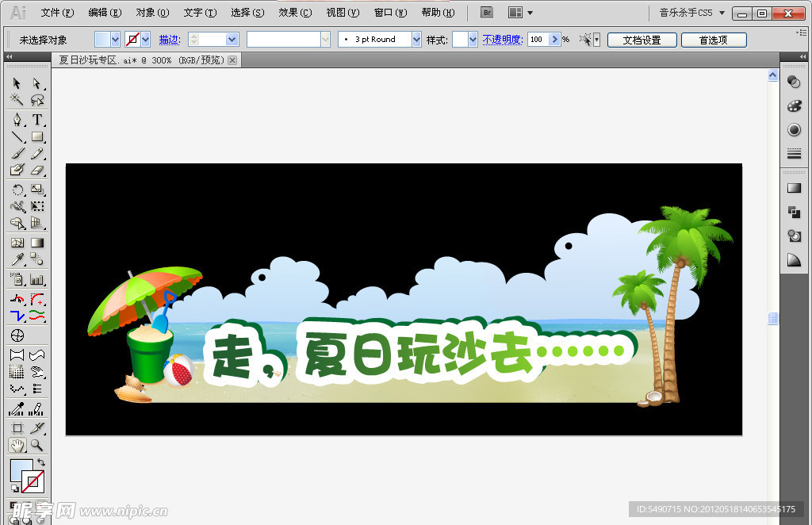Select the Pen tool

pyautogui.click(x=16, y=120)
